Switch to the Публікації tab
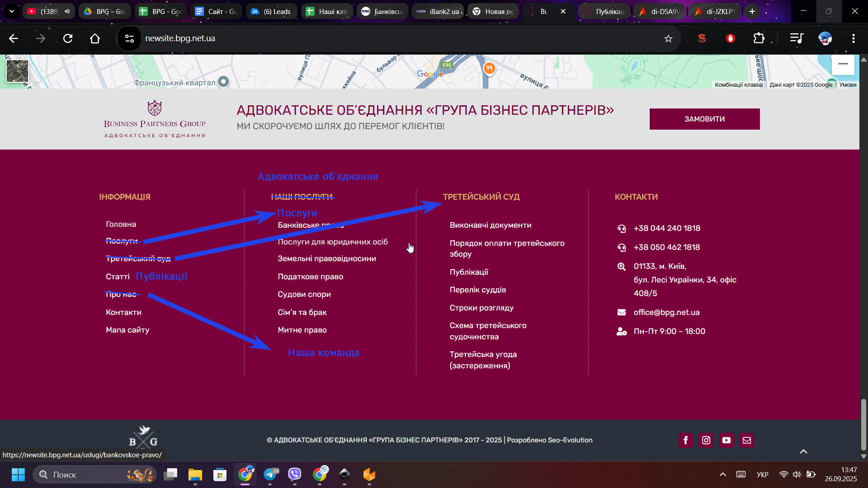 click(604, 11)
